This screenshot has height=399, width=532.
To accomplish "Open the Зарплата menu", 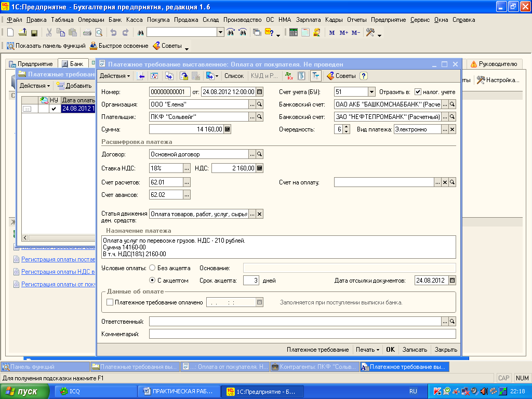I will tap(308, 20).
